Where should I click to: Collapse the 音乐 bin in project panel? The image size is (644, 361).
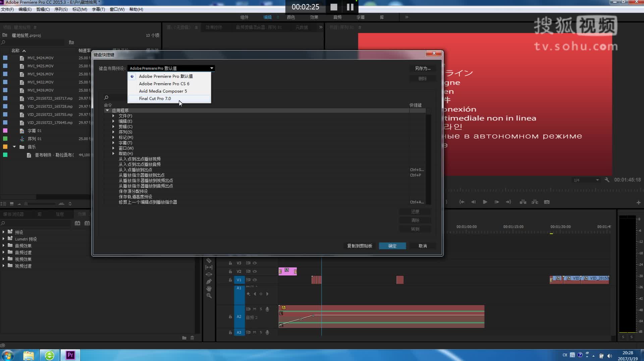[14, 147]
